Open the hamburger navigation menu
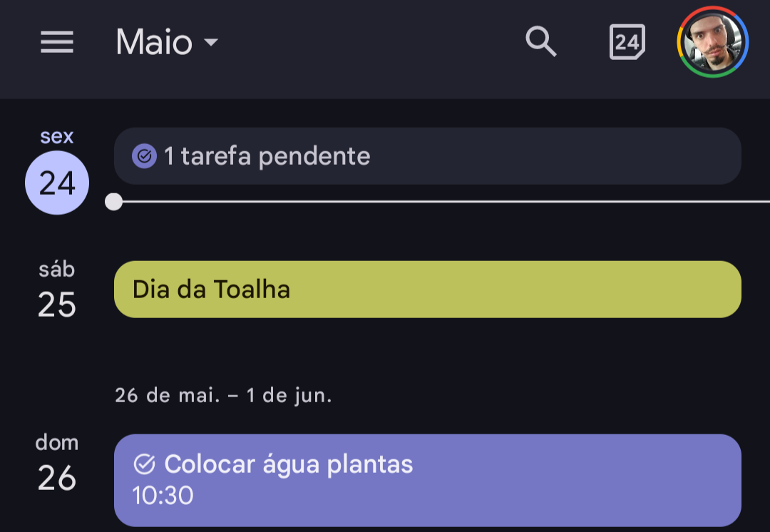Viewport: 770px width, 532px height. [57, 42]
